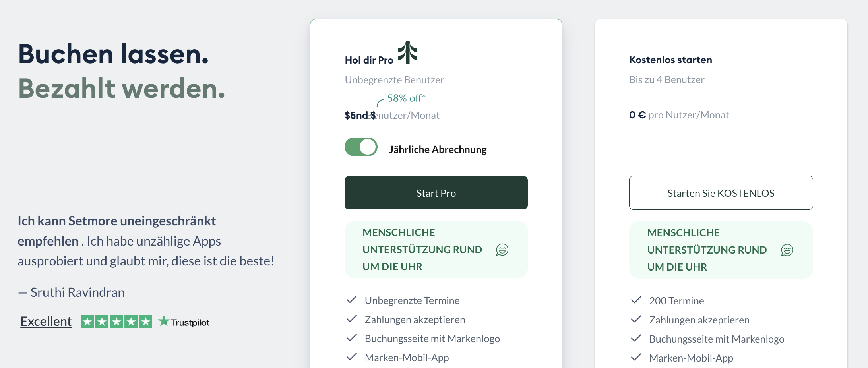
Task: Click the "Starten Sie KOSTENLOS" button
Action: pos(721,193)
